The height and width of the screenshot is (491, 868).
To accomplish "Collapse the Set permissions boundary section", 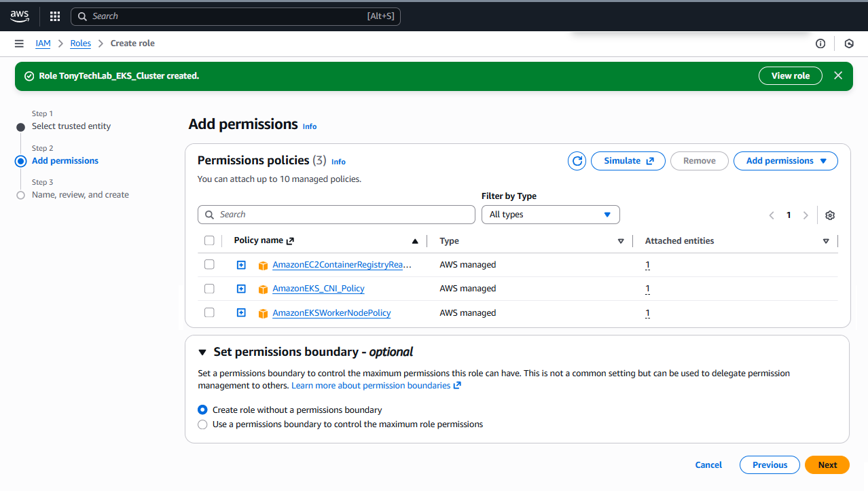I will (x=202, y=352).
